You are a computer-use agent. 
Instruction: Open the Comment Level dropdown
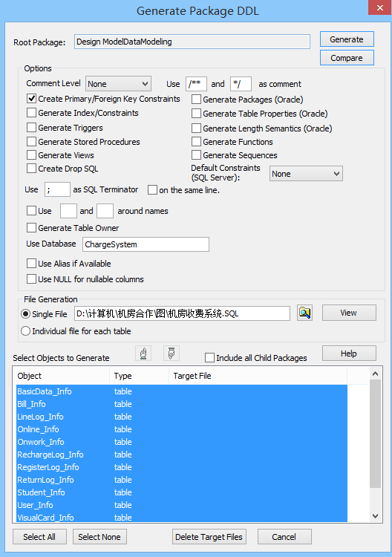pyautogui.click(x=118, y=84)
